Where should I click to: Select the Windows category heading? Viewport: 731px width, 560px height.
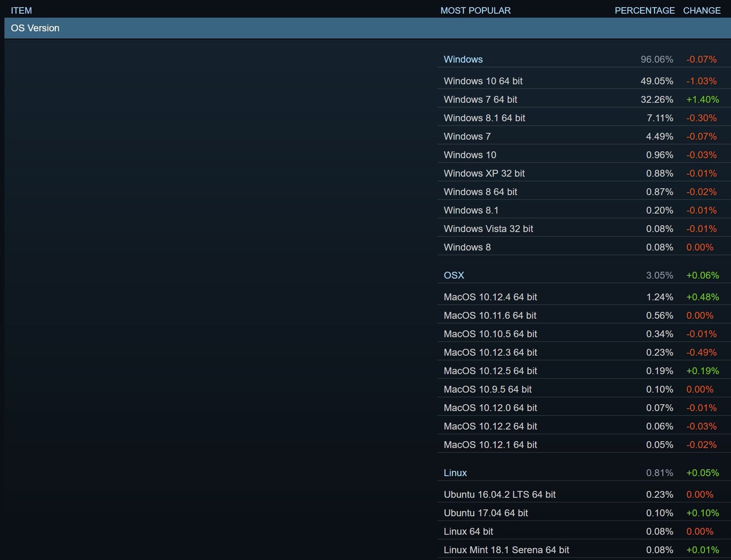click(463, 59)
